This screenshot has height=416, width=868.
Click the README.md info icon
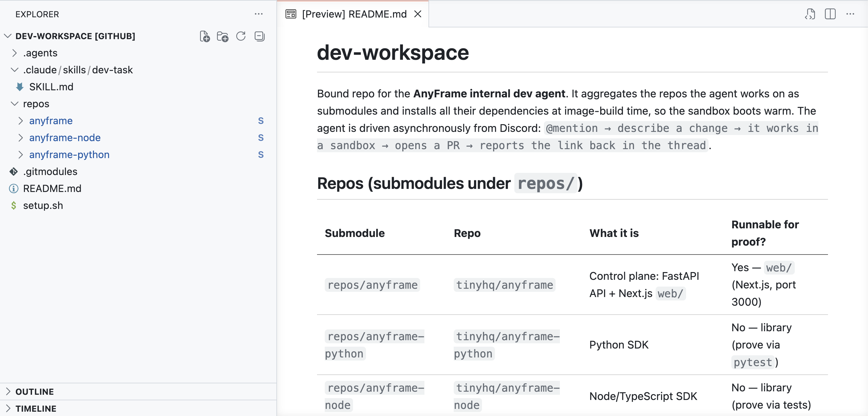(x=14, y=188)
